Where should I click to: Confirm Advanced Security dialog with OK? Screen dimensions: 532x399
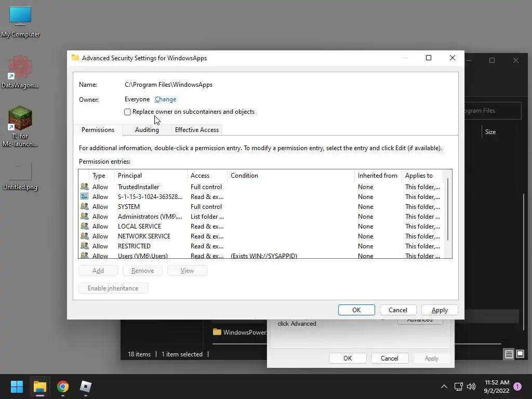(356, 310)
